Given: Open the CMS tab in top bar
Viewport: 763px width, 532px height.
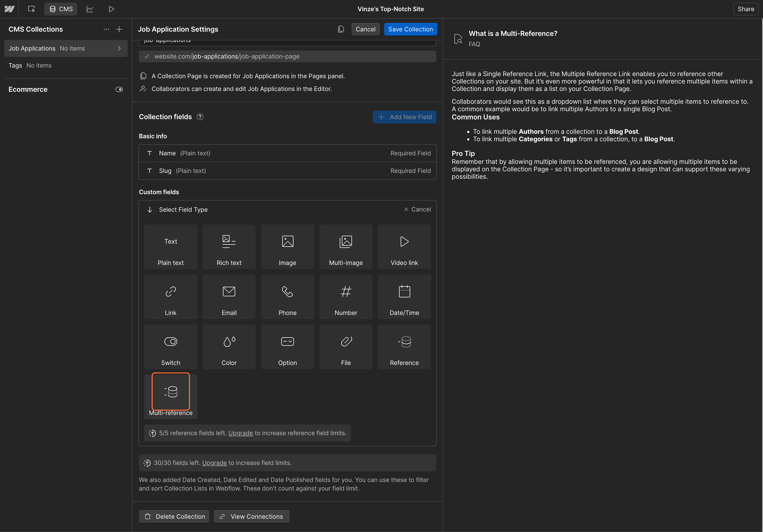Looking at the screenshot, I should tap(61, 9).
